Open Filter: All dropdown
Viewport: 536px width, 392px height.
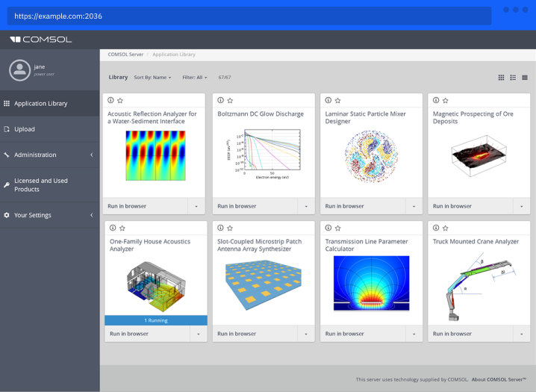195,78
